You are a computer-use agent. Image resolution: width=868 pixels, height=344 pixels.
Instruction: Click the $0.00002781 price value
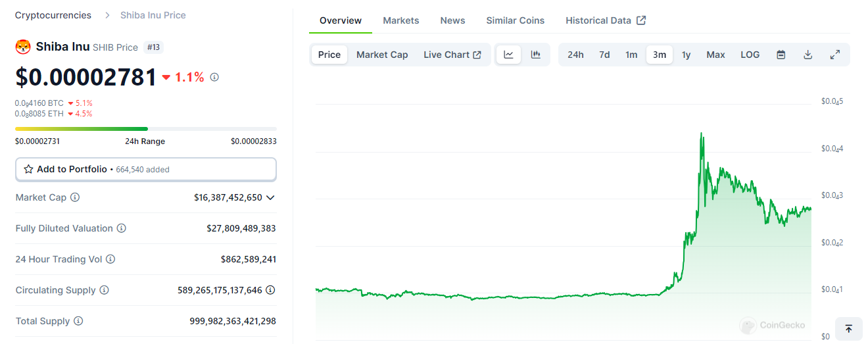click(x=86, y=78)
